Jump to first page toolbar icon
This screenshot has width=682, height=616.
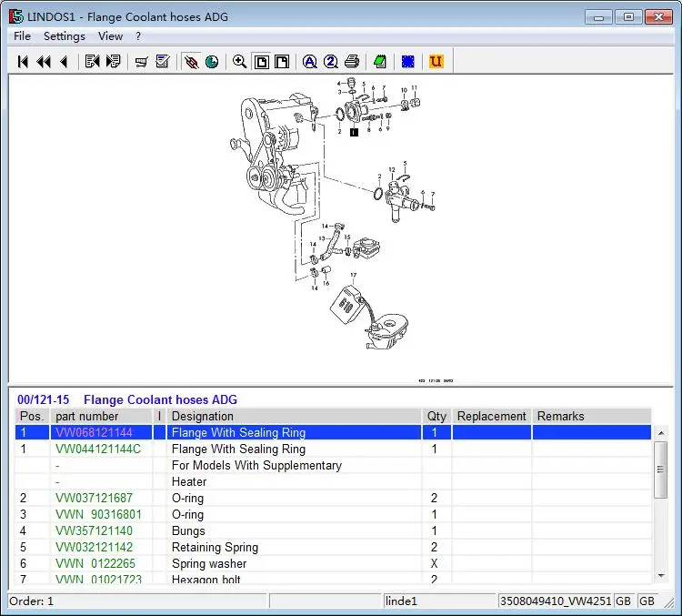pyautogui.click(x=23, y=62)
